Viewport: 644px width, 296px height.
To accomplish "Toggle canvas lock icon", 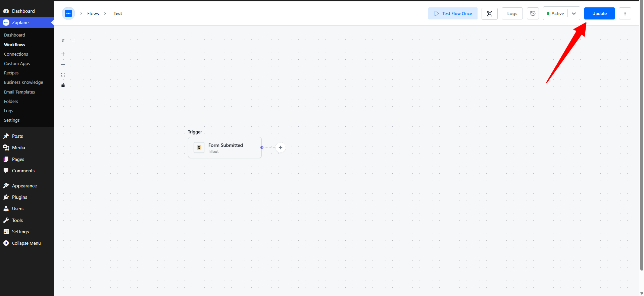I will [x=63, y=85].
